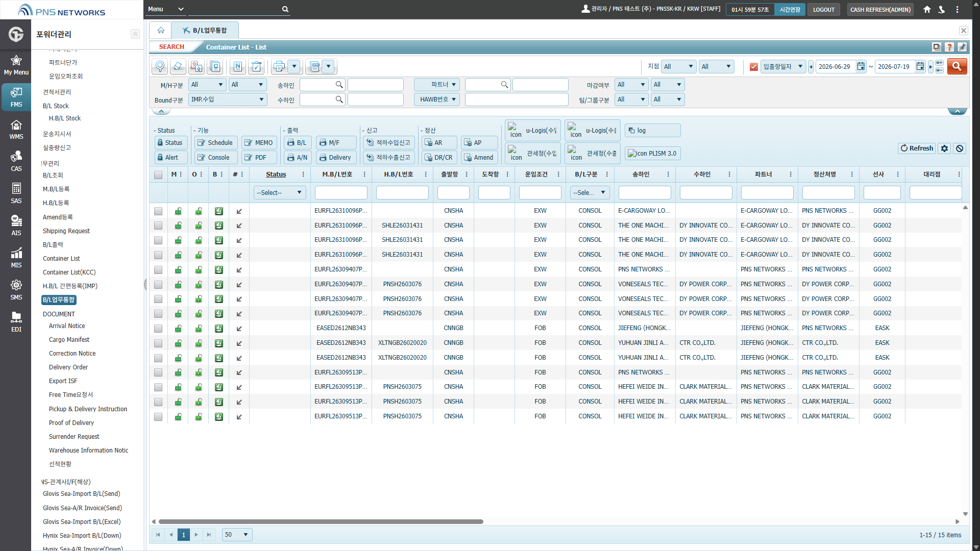Viewport: 980px width, 551px height.
Task: Go to FMS module in sidebar
Action: pyautogui.click(x=16, y=97)
